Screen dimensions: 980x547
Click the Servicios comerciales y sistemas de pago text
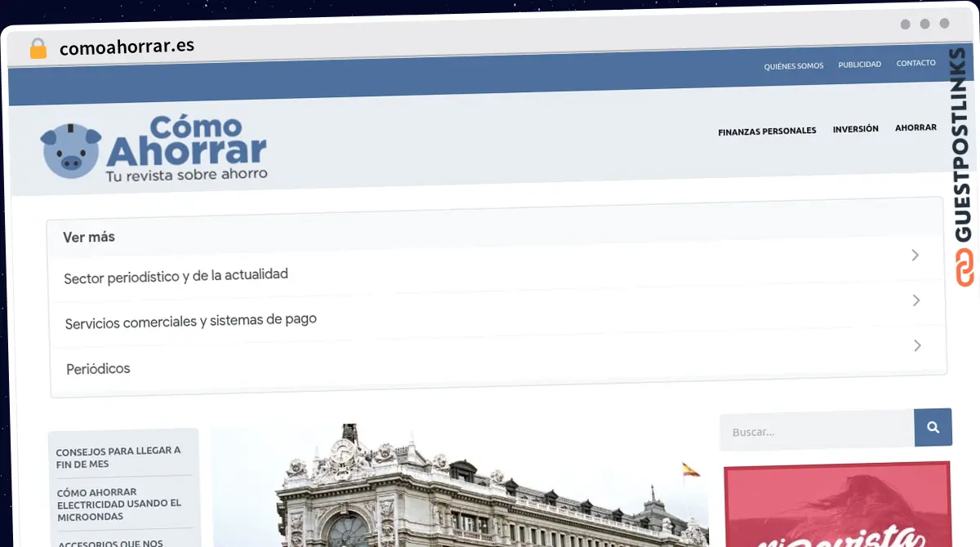click(190, 321)
